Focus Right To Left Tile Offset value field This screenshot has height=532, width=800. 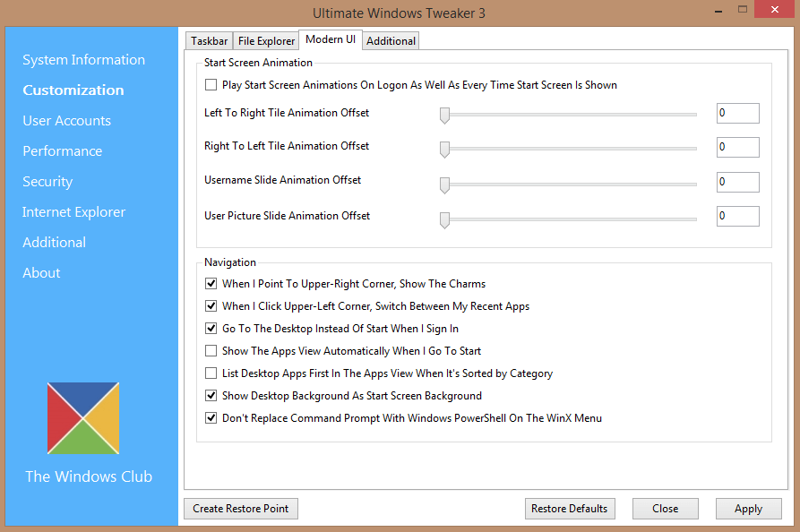click(738, 147)
